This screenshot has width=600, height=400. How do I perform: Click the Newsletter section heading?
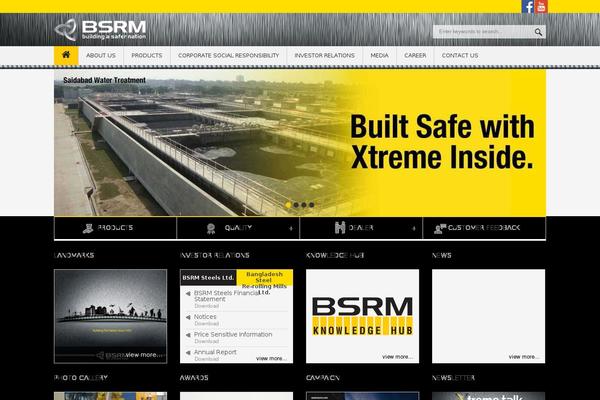(x=453, y=378)
